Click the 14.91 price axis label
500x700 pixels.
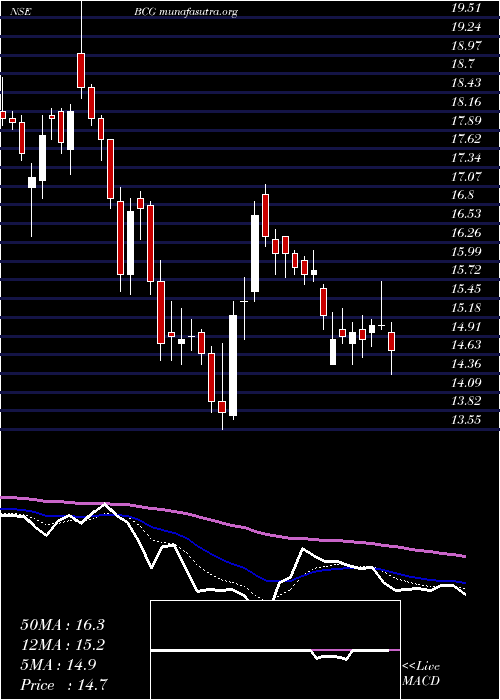467,326
